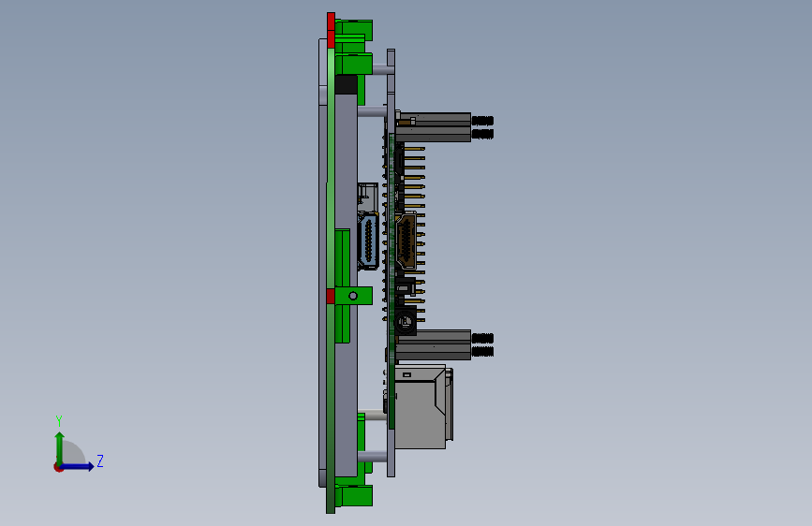Select the green bracket with the round hole
The width and height of the screenshot is (812, 526).
click(353, 296)
